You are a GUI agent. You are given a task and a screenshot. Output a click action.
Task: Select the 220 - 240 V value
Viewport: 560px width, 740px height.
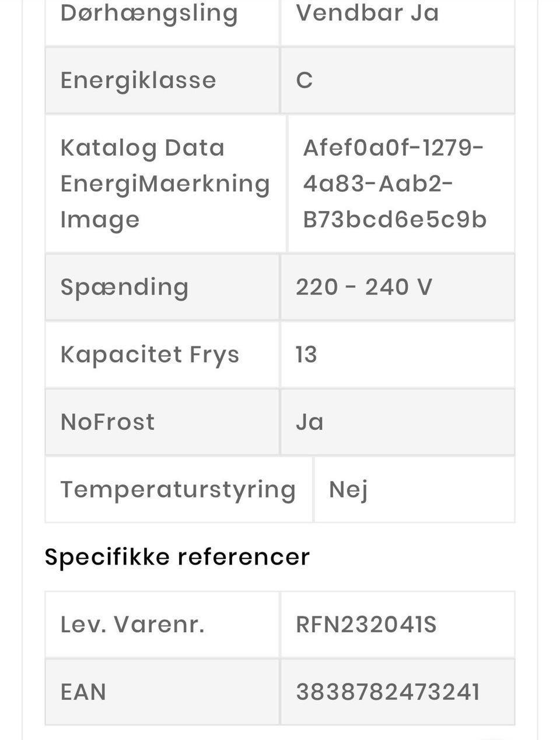[364, 287]
